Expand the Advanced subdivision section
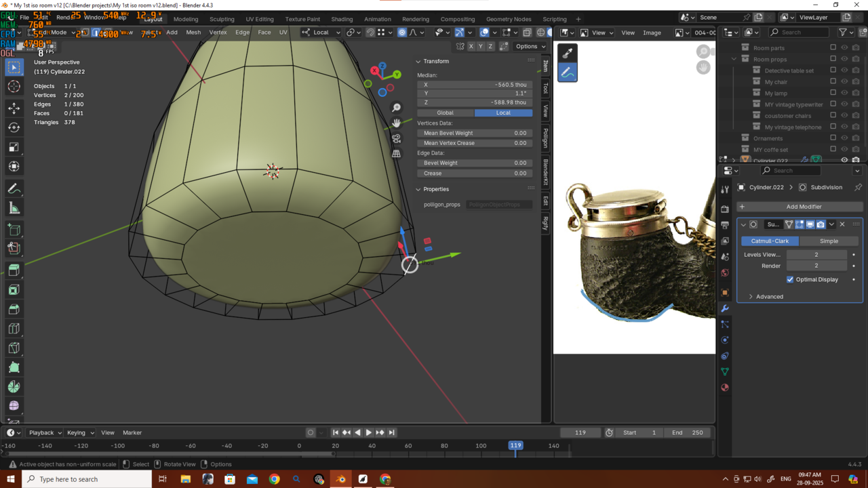This screenshot has width=868, height=488. point(770,296)
